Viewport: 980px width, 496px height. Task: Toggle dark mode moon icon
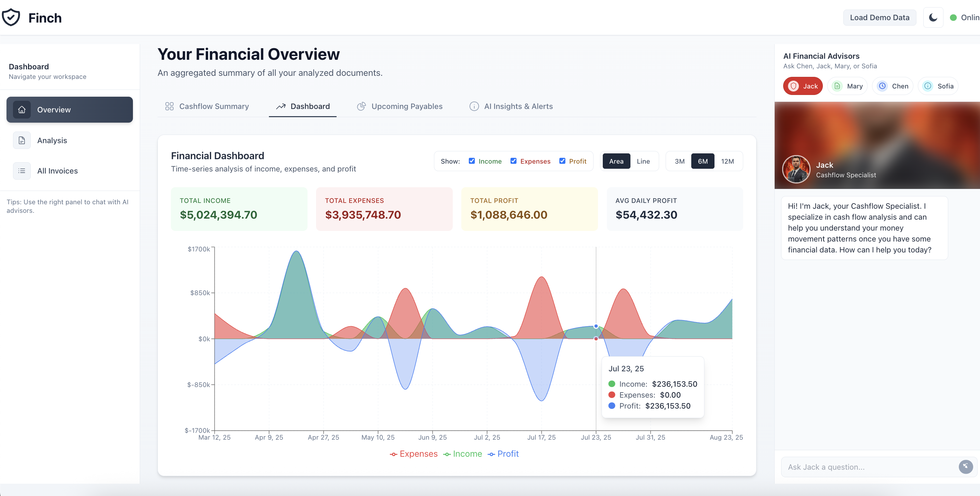933,17
